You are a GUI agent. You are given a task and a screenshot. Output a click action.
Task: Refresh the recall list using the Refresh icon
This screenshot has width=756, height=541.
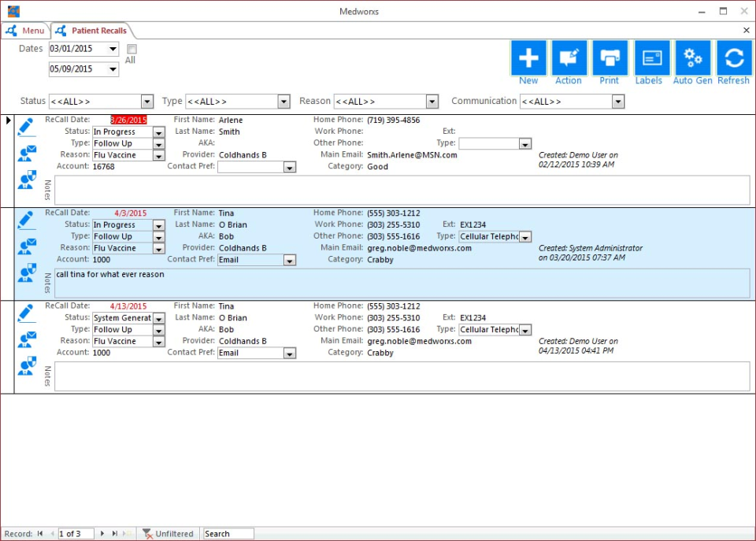[733, 57]
